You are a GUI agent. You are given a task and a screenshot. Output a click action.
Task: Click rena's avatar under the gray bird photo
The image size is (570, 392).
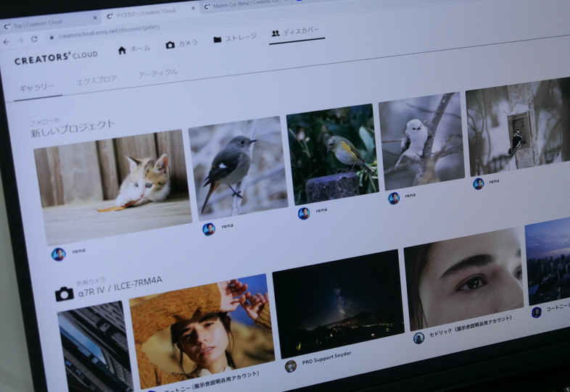pos(209,229)
